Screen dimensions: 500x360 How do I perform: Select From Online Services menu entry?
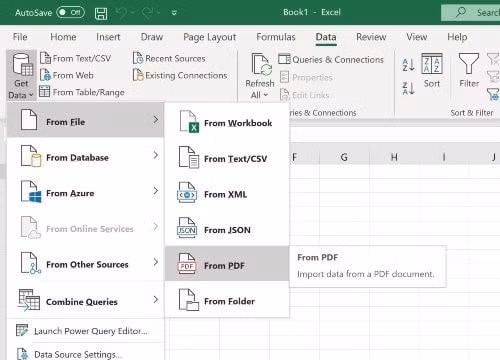point(85,227)
